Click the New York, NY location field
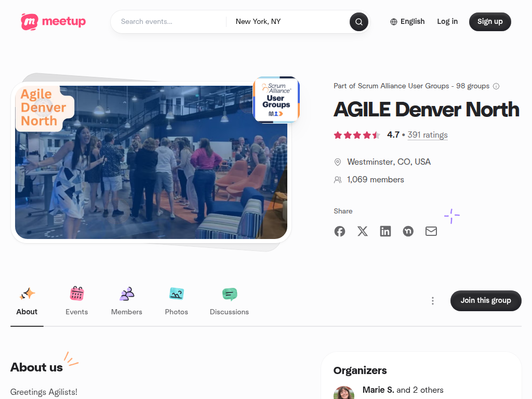 [x=288, y=22]
